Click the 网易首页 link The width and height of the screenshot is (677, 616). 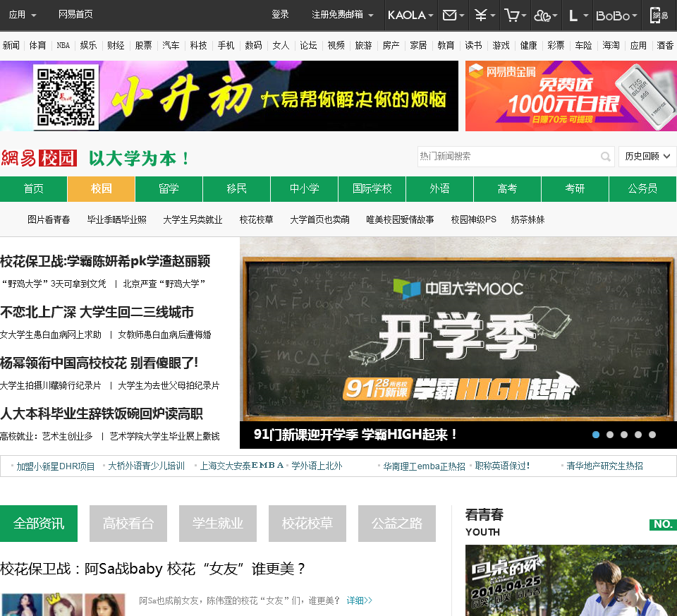tap(75, 14)
